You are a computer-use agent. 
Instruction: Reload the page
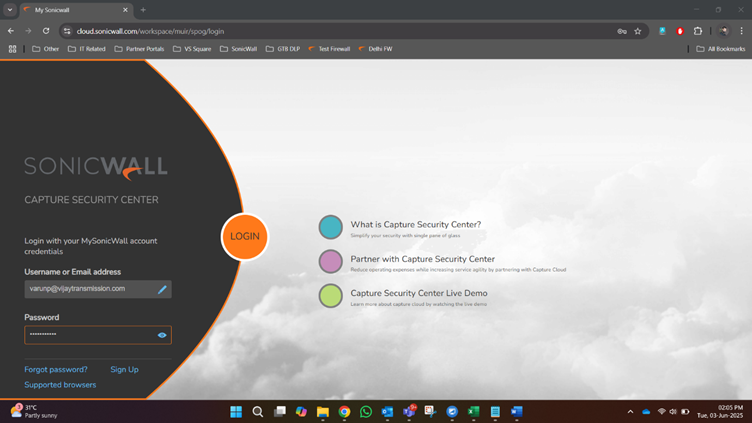click(46, 31)
